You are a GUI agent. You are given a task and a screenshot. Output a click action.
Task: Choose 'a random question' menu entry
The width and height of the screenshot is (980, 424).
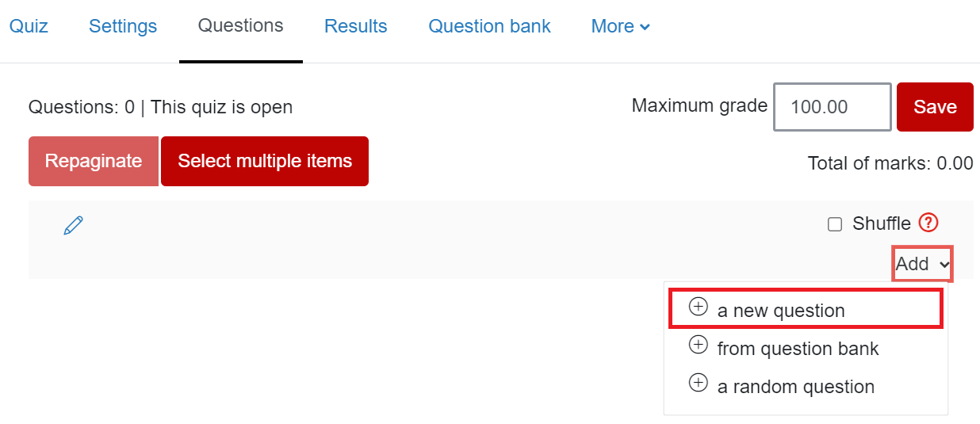point(795,387)
